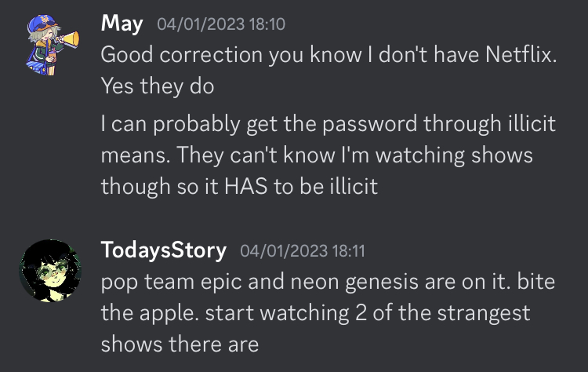Viewport: 588px width, 372px height.
Task: Click the line 'means. They can't know I'm watching'
Action: coord(317,155)
